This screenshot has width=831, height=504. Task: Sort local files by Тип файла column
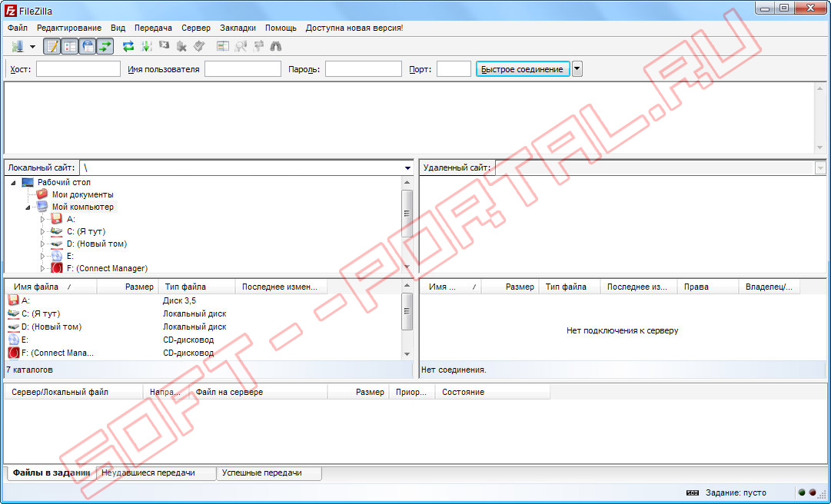(197, 287)
